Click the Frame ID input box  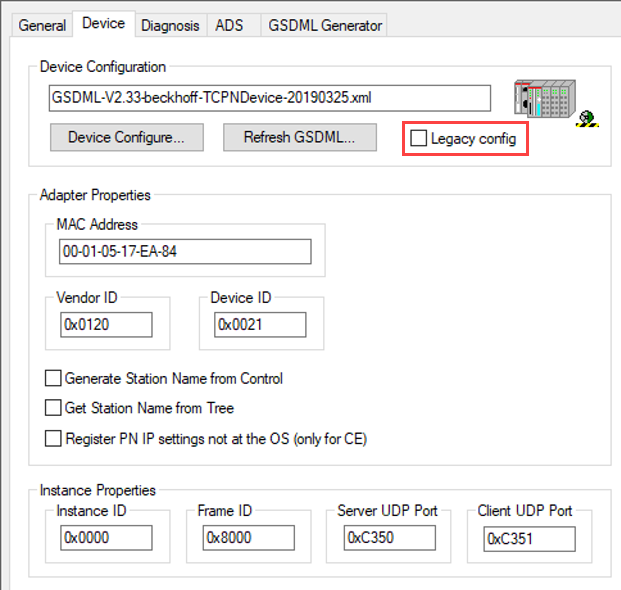pyautogui.click(x=248, y=538)
